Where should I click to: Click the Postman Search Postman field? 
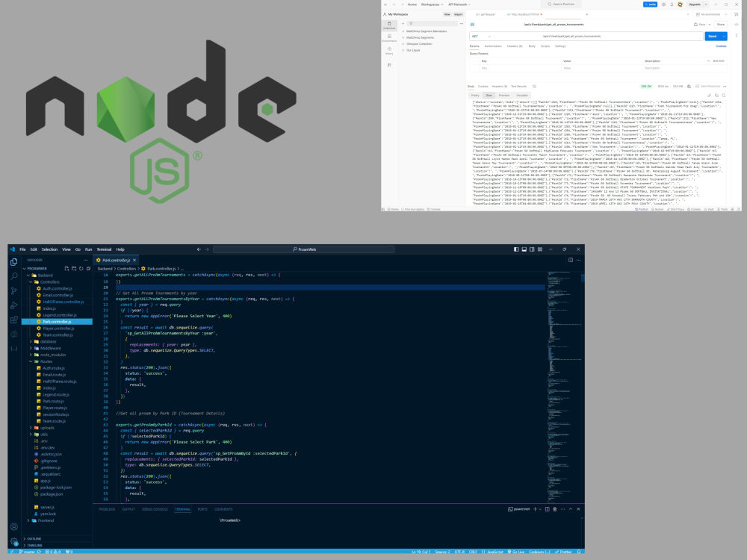[x=561, y=4]
